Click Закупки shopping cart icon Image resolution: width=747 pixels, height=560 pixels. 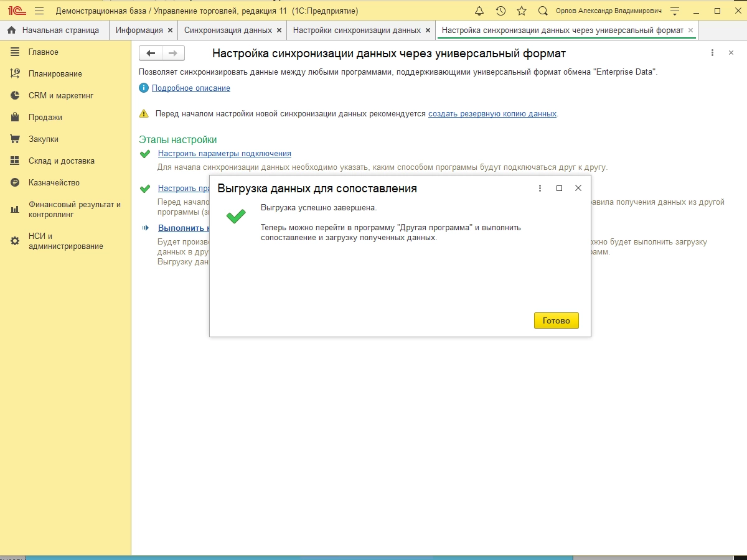[x=15, y=139]
